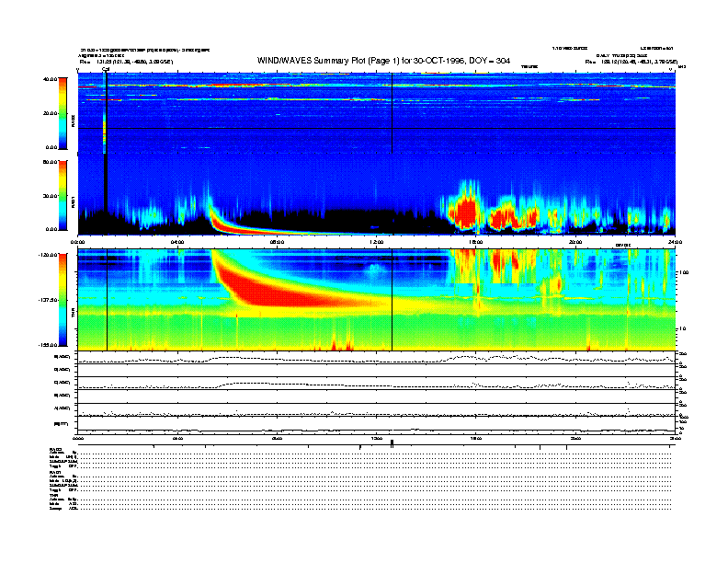Click the -120.00 tick on TNR scale

coord(44,255)
